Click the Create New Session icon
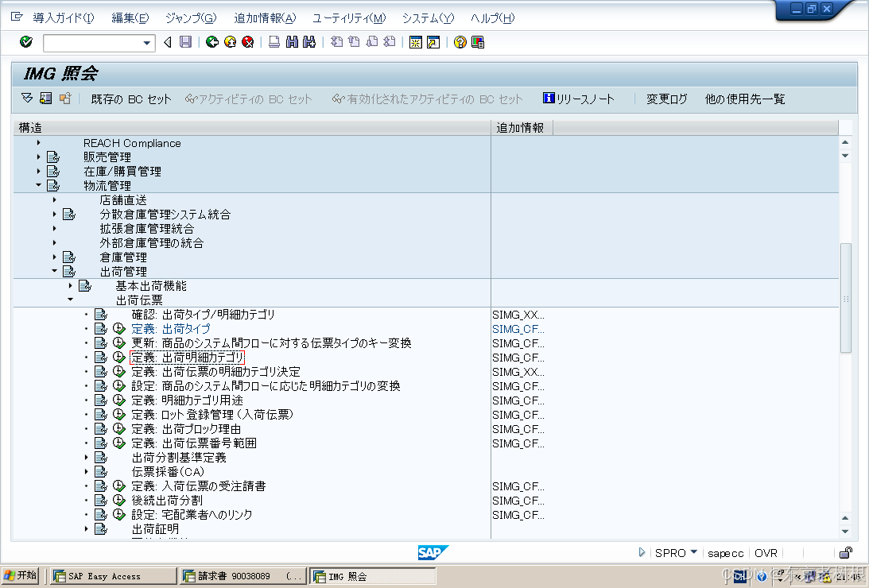 pyautogui.click(x=416, y=42)
